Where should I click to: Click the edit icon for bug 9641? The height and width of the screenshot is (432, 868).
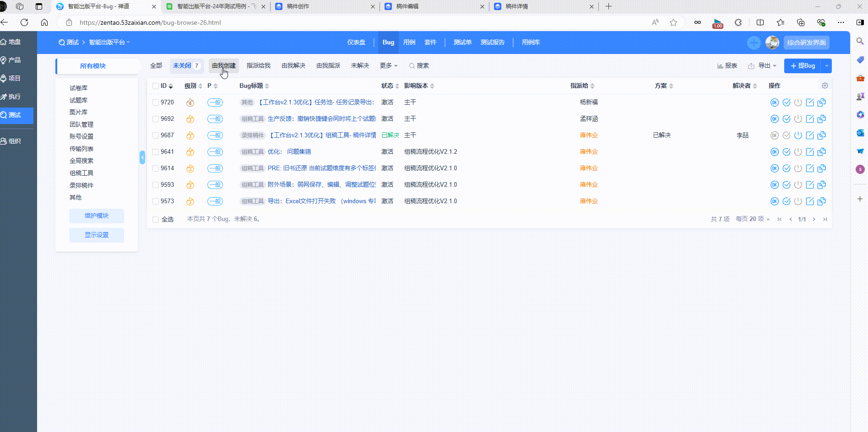[810, 152]
